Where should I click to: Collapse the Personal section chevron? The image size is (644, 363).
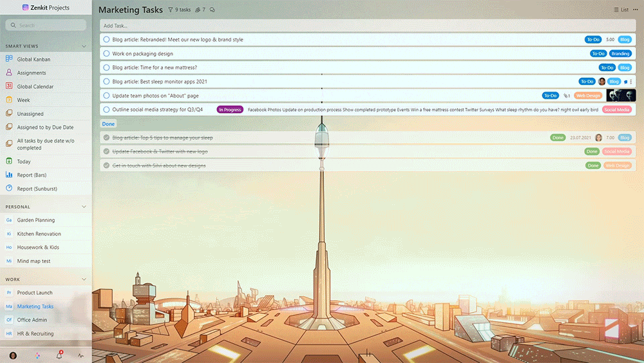84,207
